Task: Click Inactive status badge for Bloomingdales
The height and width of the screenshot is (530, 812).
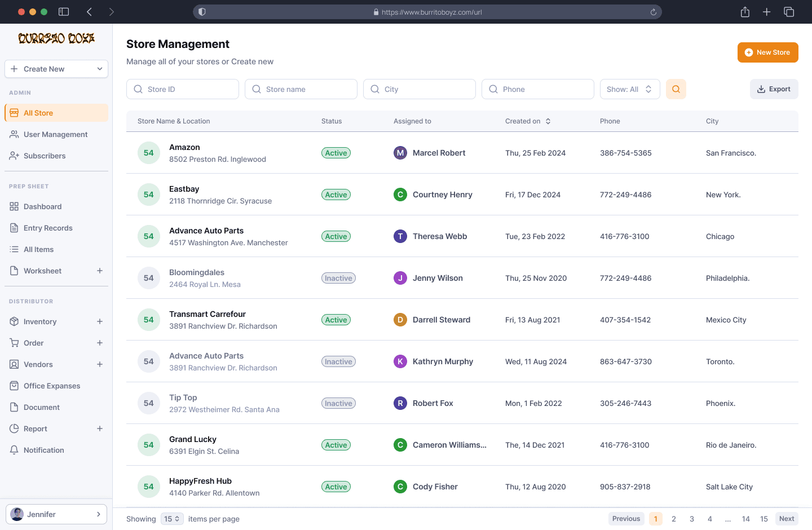Action: pos(338,278)
